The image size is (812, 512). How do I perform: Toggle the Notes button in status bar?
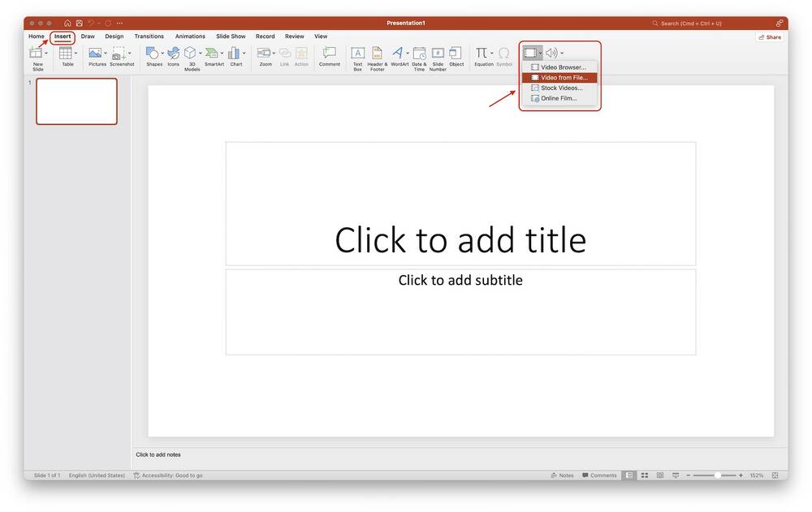(x=563, y=475)
